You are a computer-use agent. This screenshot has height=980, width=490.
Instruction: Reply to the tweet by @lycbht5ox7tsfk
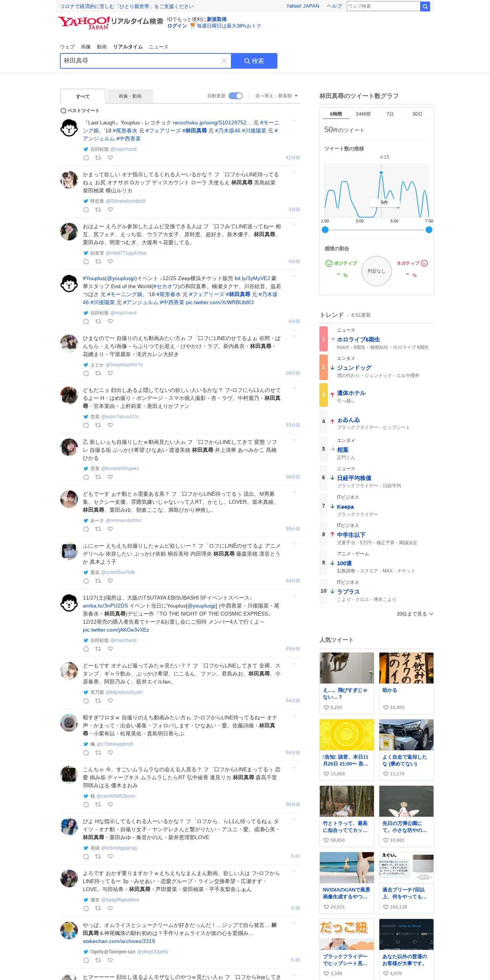pos(86,581)
